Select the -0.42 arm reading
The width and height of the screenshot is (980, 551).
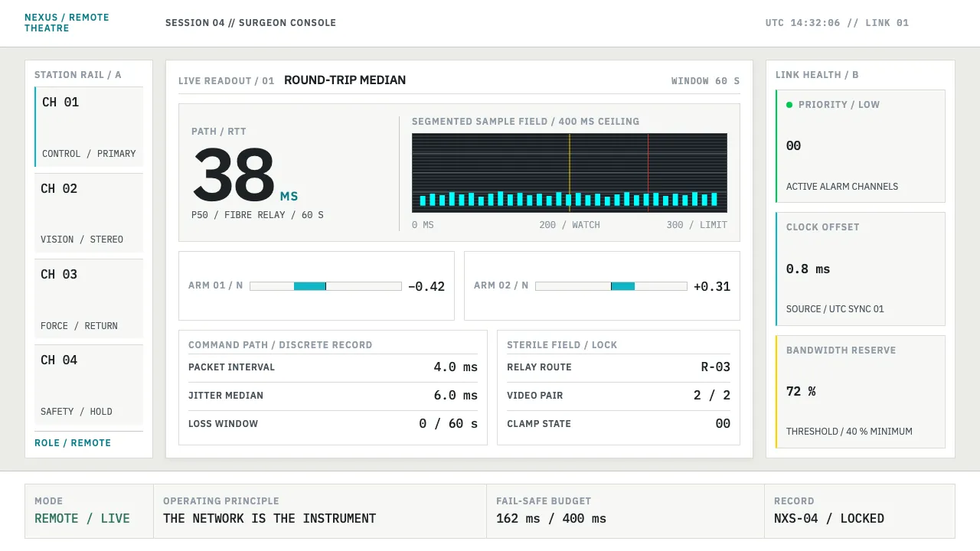(426, 286)
